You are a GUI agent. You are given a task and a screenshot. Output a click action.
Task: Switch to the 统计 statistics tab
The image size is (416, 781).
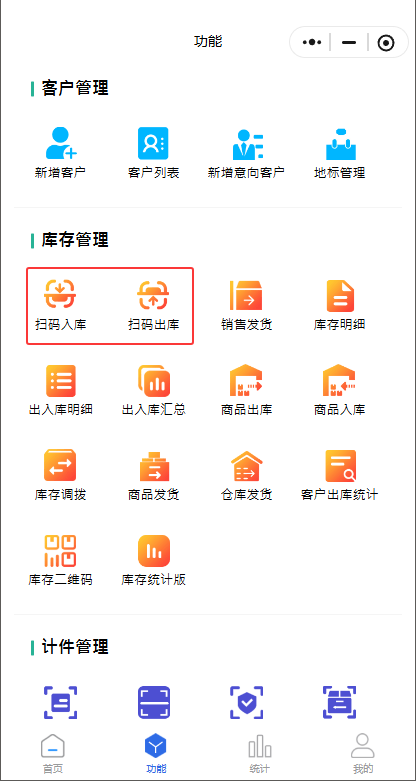(x=260, y=754)
